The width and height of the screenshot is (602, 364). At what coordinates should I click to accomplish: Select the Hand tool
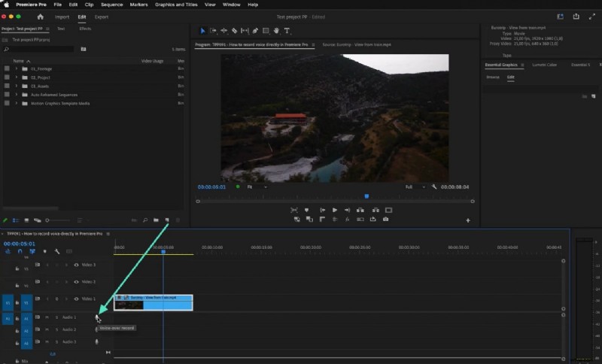coord(276,31)
